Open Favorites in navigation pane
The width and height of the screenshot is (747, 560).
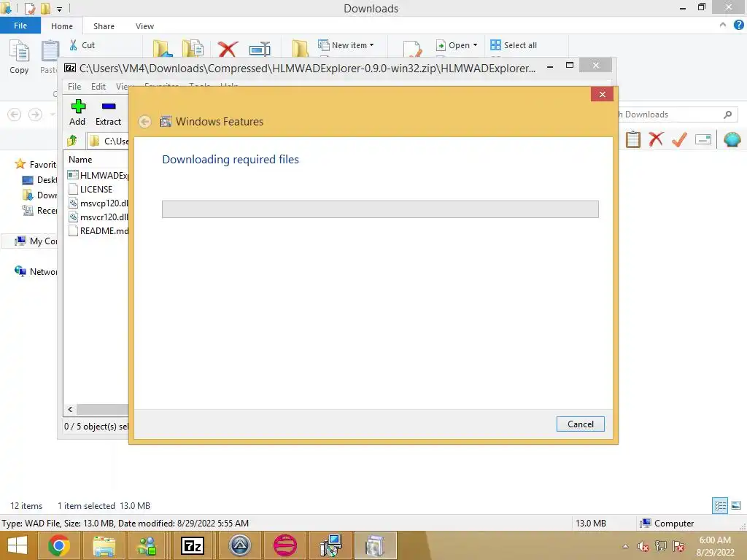(x=36, y=164)
